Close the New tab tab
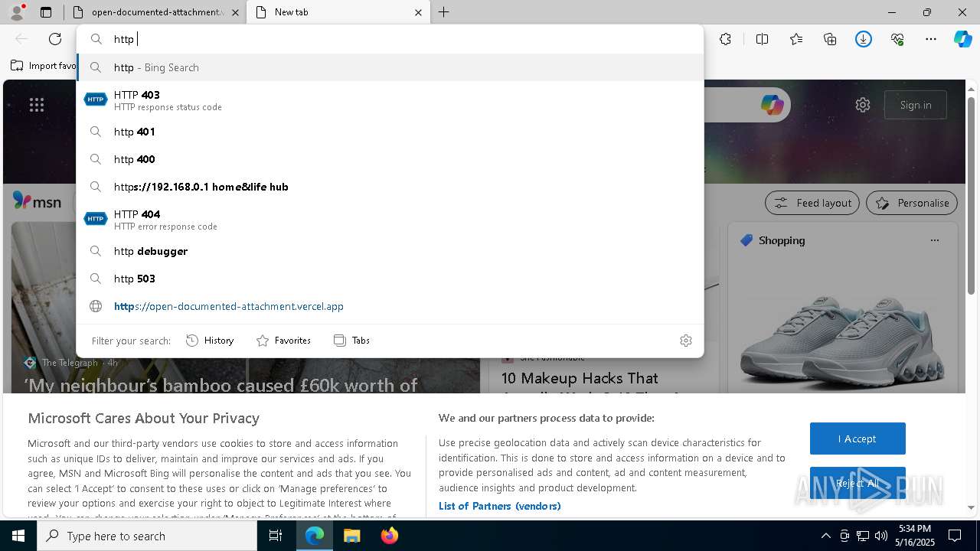Image resolution: width=980 pixels, height=551 pixels. 418,12
